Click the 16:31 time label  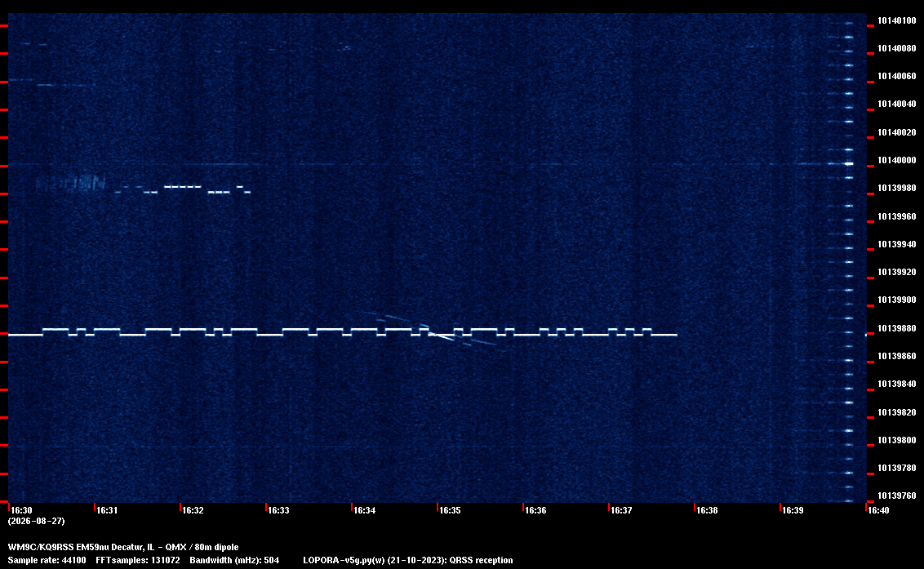(x=107, y=510)
